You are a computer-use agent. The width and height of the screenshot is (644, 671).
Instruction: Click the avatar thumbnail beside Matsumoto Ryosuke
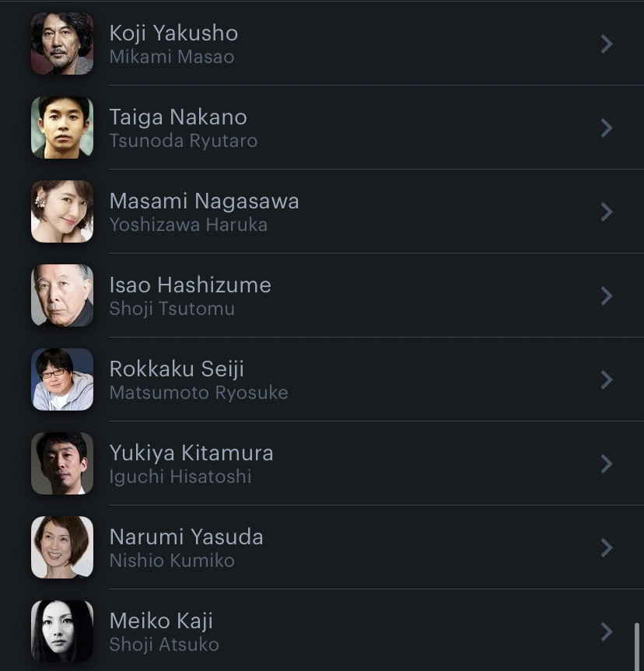(x=62, y=379)
